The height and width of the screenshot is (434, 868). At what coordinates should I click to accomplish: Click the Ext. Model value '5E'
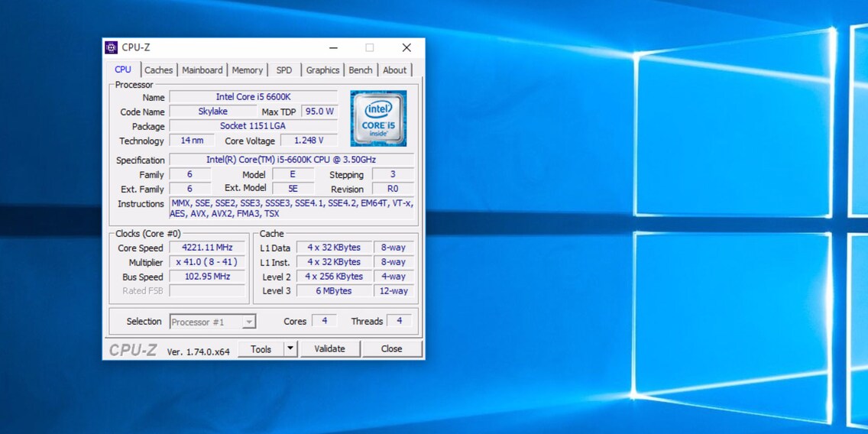(293, 188)
